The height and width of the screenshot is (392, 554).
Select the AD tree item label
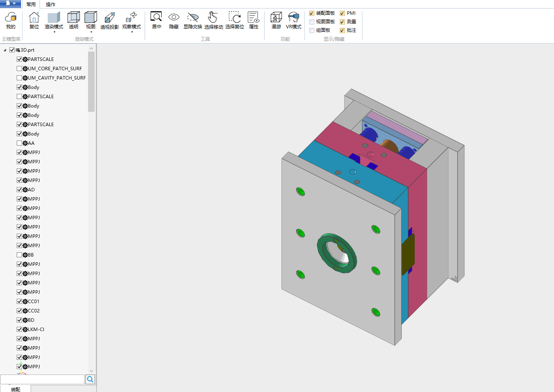(x=31, y=190)
